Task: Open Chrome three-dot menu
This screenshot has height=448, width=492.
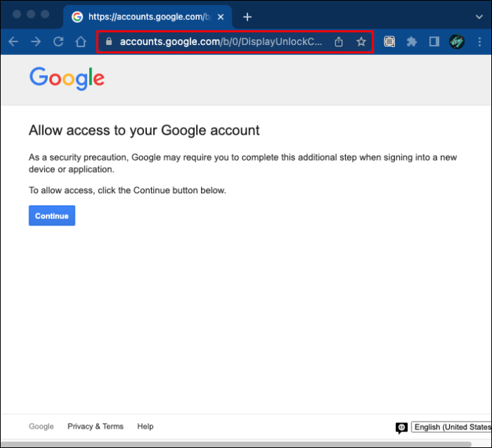Action: coord(479,41)
